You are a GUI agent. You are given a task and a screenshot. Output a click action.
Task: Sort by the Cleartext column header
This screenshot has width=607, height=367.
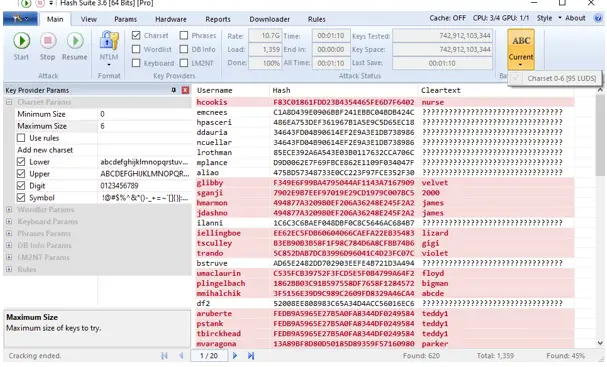[496, 90]
